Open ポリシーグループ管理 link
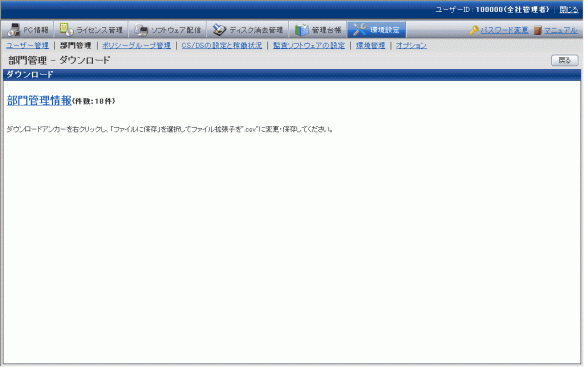The height and width of the screenshot is (367, 584). 136,45
